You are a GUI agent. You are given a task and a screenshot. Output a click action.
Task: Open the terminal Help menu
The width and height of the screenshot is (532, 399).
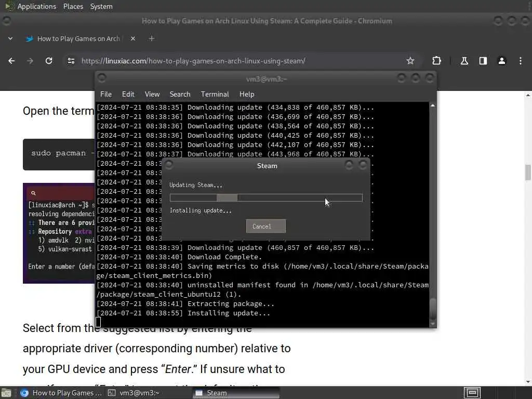pos(247,95)
